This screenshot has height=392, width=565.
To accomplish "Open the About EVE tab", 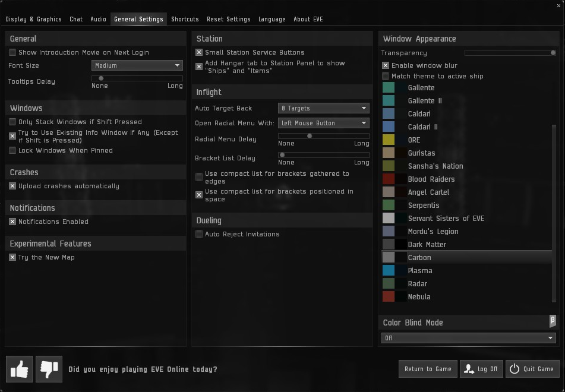I will pyautogui.click(x=308, y=19).
